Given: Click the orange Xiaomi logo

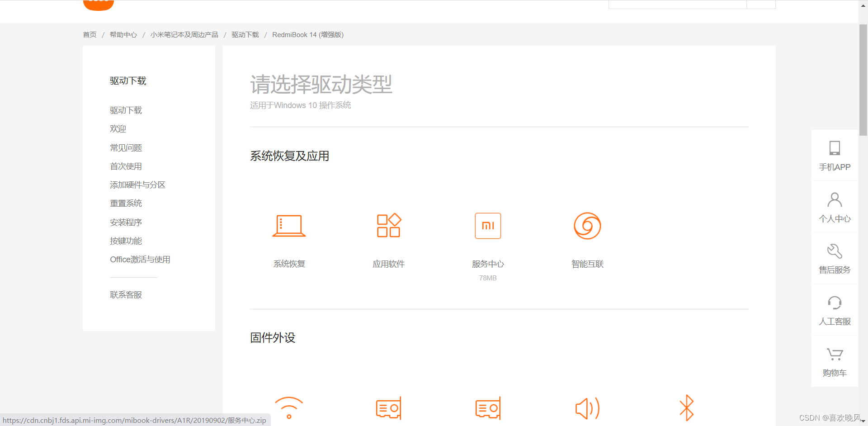Looking at the screenshot, I should tap(99, 5).
